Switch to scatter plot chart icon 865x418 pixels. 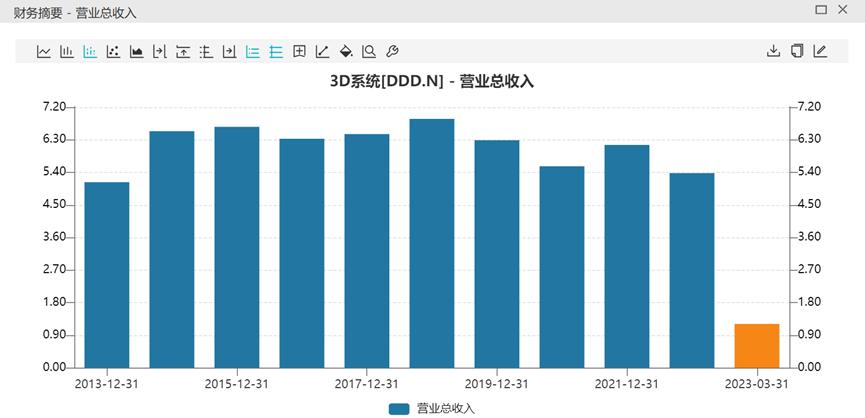point(113,52)
